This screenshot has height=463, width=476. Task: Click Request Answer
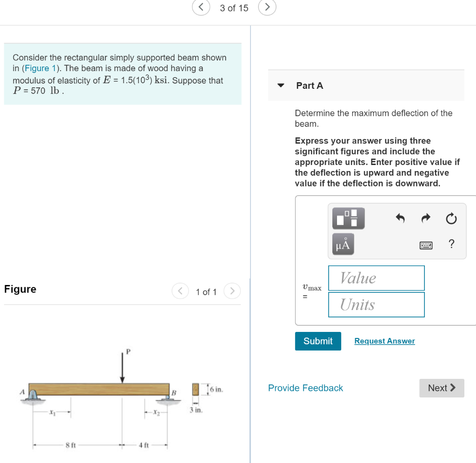coord(384,341)
